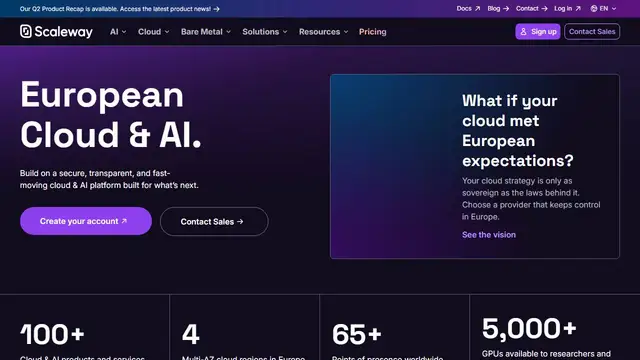Click the 5,000+ GPUs statistic

point(529,328)
